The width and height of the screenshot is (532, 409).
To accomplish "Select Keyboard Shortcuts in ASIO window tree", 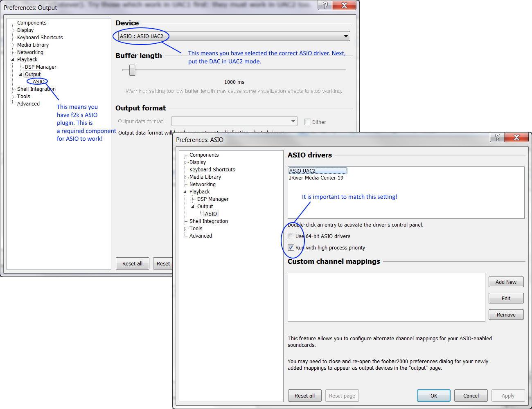I will coord(212,170).
